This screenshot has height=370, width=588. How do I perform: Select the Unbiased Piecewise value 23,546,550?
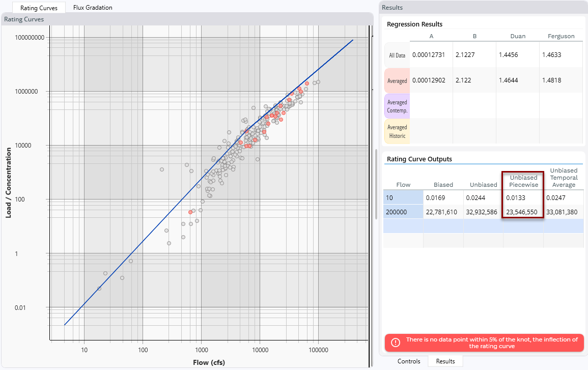click(523, 212)
